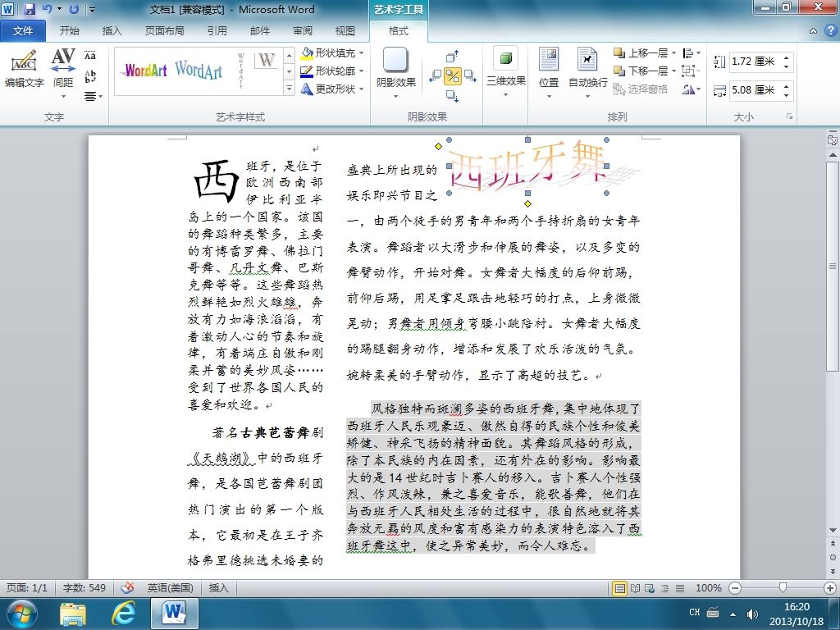The height and width of the screenshot is (630, 840).
Task: Decrease shape width with down stepper
Action: click(x=786, y=94)
